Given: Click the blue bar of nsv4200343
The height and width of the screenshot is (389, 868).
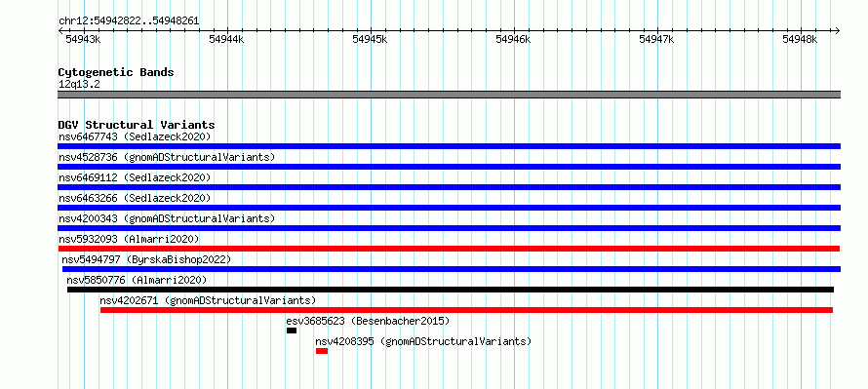Looking at the screenshot, I should (449, 228).
